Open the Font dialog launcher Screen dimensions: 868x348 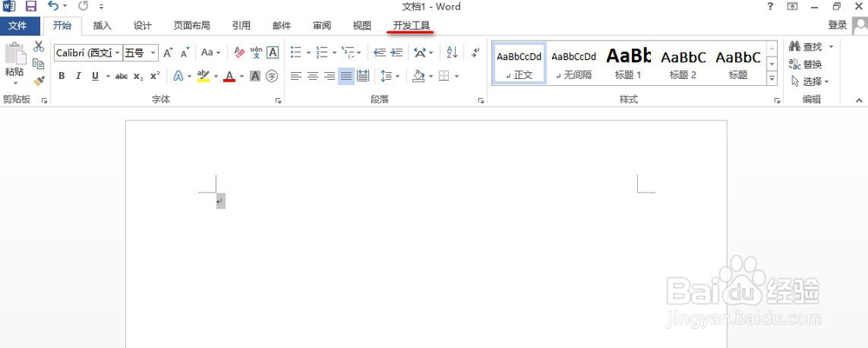pyautogui.click(x=278, y=101)
